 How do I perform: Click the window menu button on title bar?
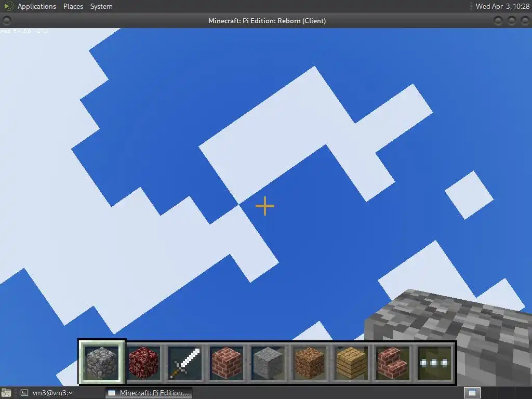click(6, 21)
